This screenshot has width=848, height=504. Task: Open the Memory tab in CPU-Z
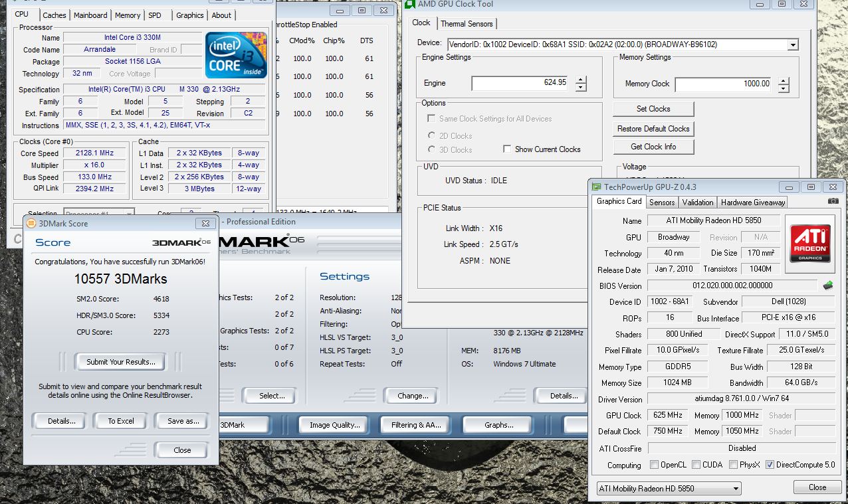pyautogui.click(x=128, y=15)
